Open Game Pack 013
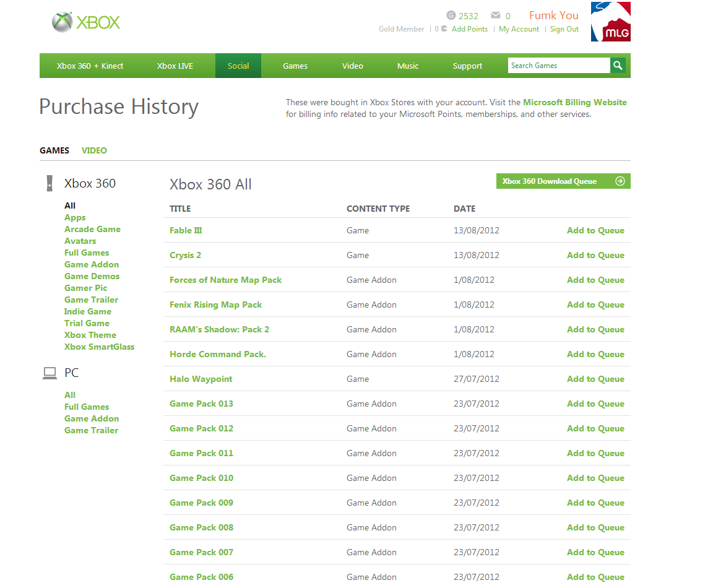726x588 pixels. click(x=201, y=404)
